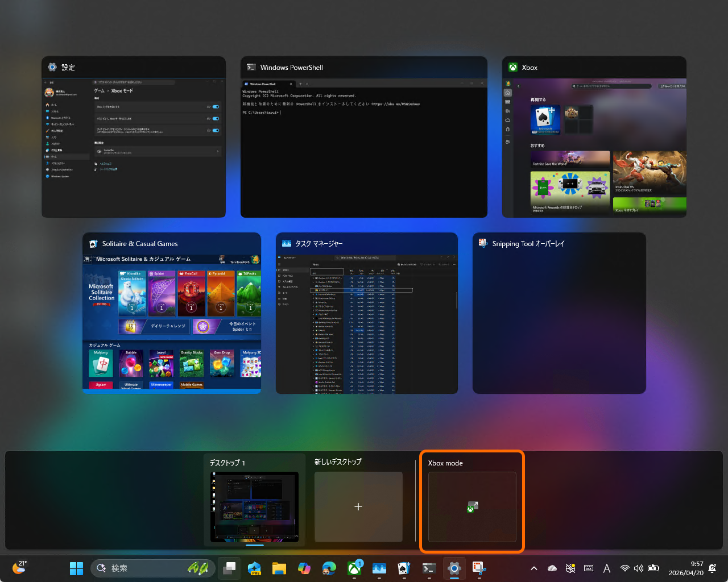Screen dimensions: 728x582
Task: Open Windows Terminal from the taskbar
Action: coord(429,567)
